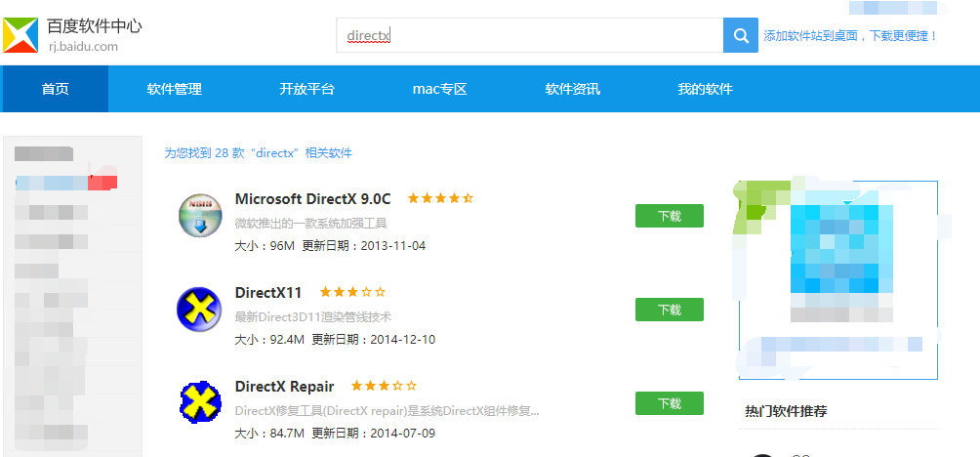Click the 为您找到 28 款 result count text
Screen dimensions: 980x457
click(258, 152)
